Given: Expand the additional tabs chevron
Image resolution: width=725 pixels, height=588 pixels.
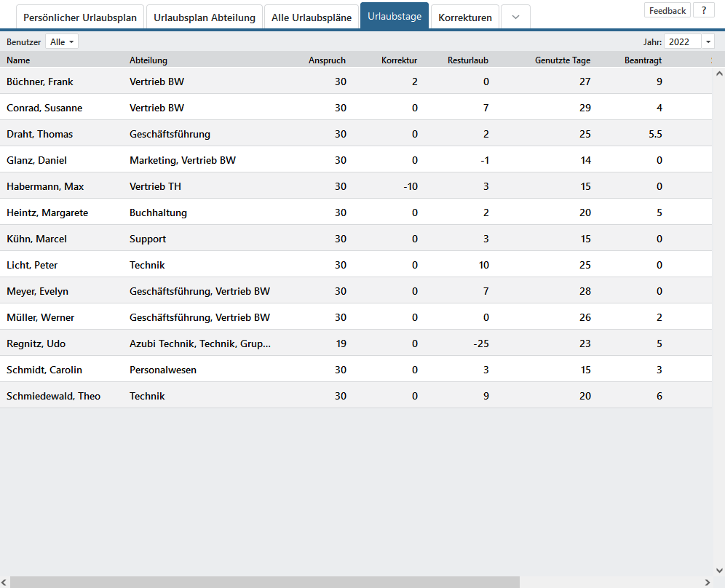Looking at the screenshot, I should click(x=515, y=17).
